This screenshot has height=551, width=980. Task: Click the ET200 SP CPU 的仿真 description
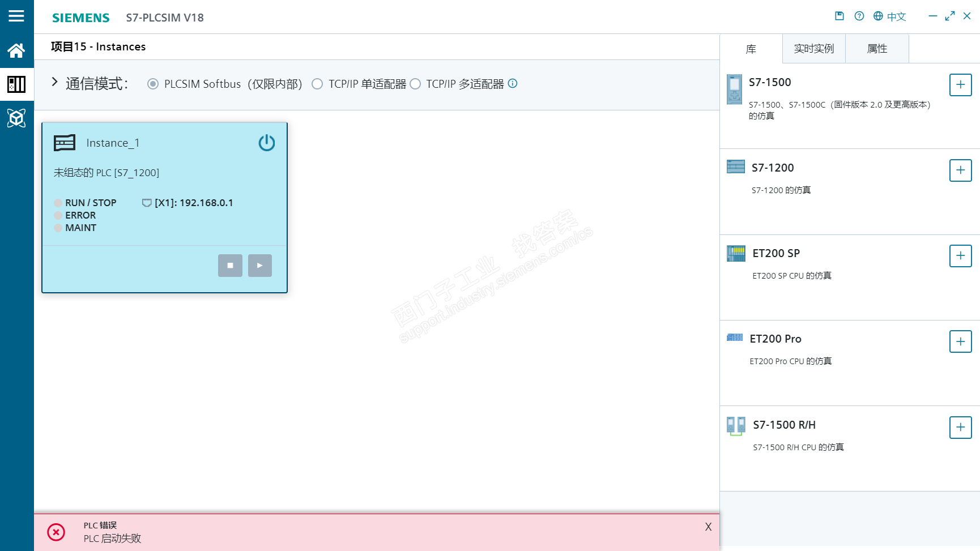792,276
